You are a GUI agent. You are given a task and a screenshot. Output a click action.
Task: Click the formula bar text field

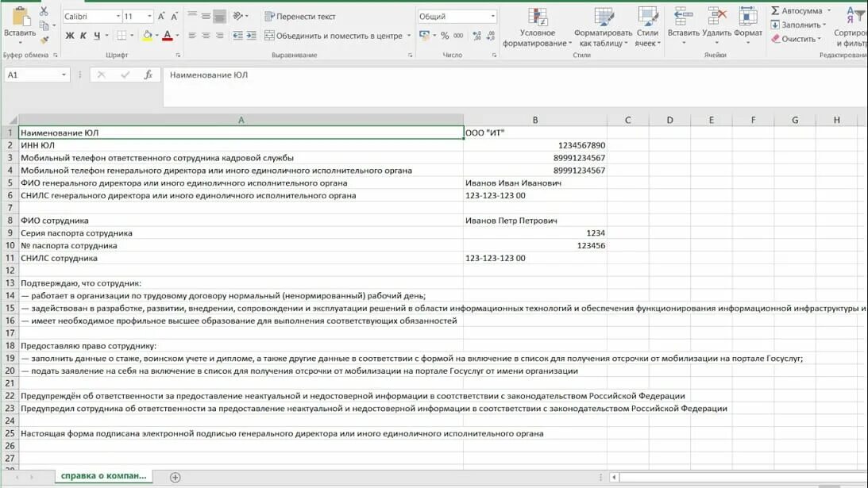pos(515,86)
